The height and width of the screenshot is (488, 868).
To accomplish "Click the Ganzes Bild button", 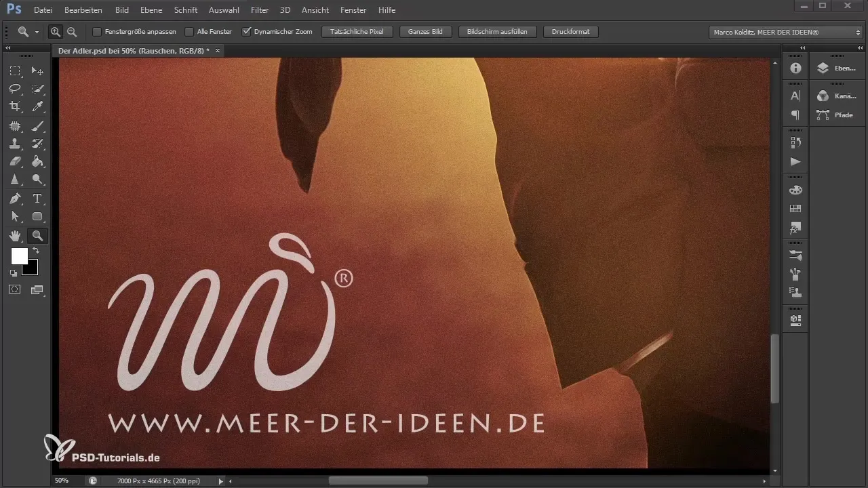I will point(426,32).
